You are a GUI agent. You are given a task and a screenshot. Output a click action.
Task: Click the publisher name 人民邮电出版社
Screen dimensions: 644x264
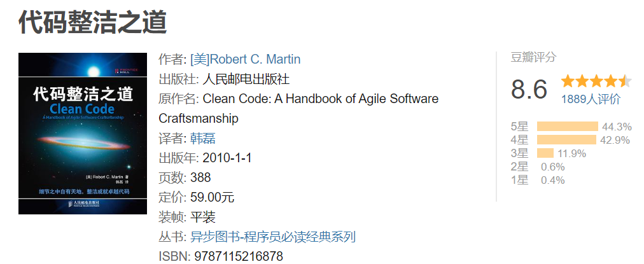[x=246, y=79]
